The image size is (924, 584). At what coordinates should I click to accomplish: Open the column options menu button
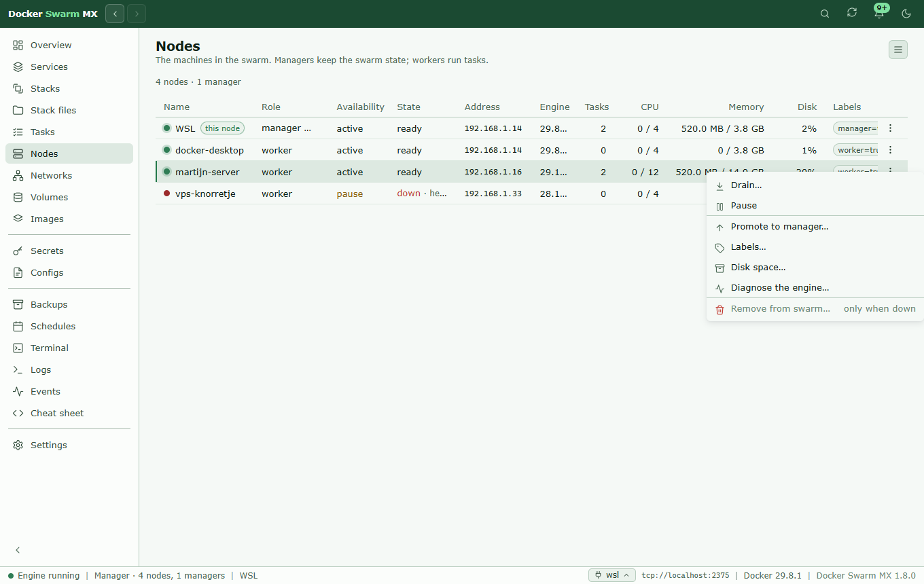click(x=898, y=50)
